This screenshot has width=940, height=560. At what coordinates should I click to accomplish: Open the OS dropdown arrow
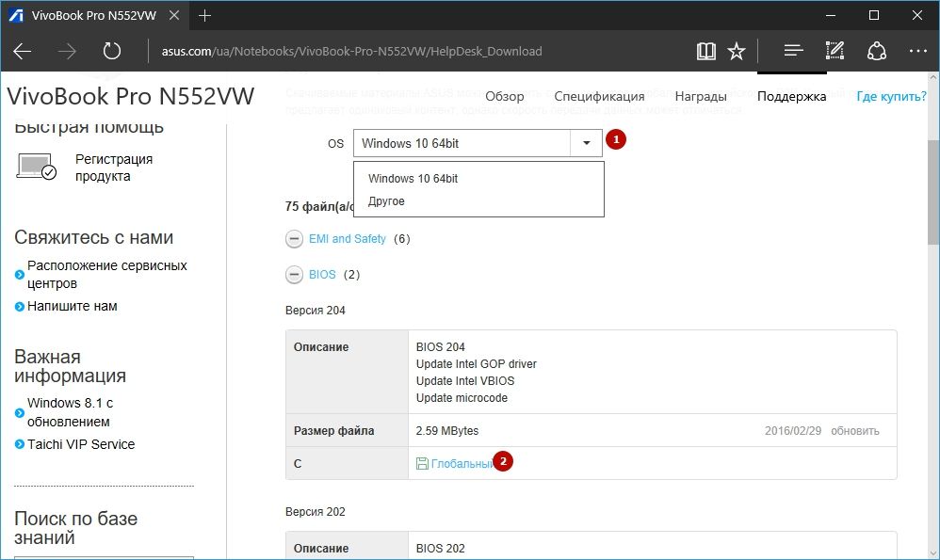click(586, 143)
